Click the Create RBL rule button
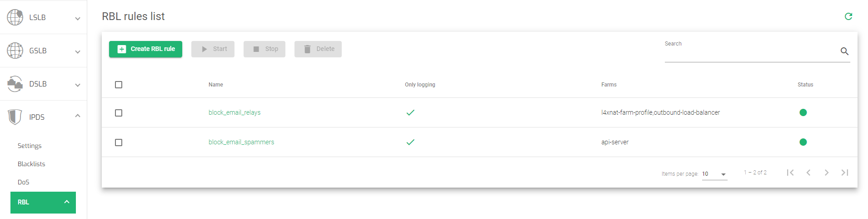This screenshot has height=219, width=868. coord(145,49)
